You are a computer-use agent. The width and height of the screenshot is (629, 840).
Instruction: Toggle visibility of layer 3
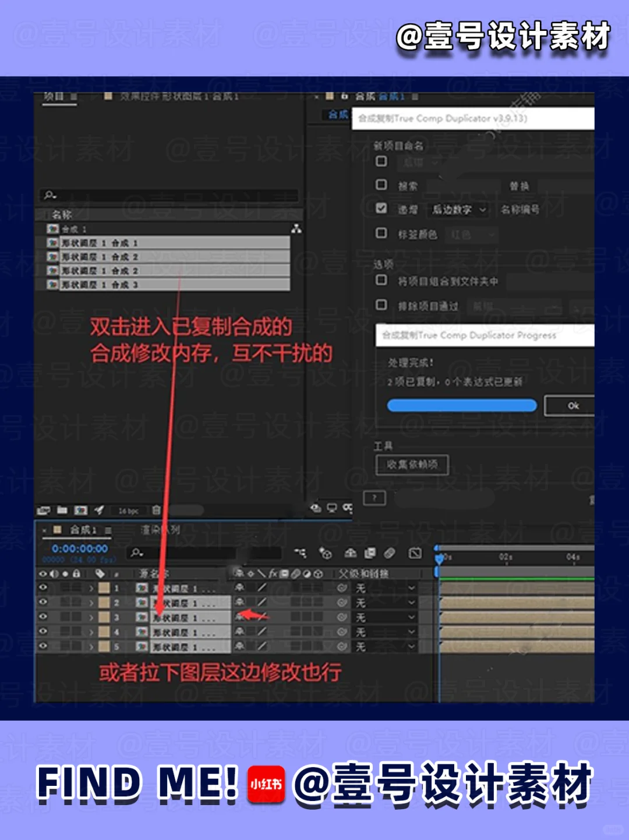43,616
